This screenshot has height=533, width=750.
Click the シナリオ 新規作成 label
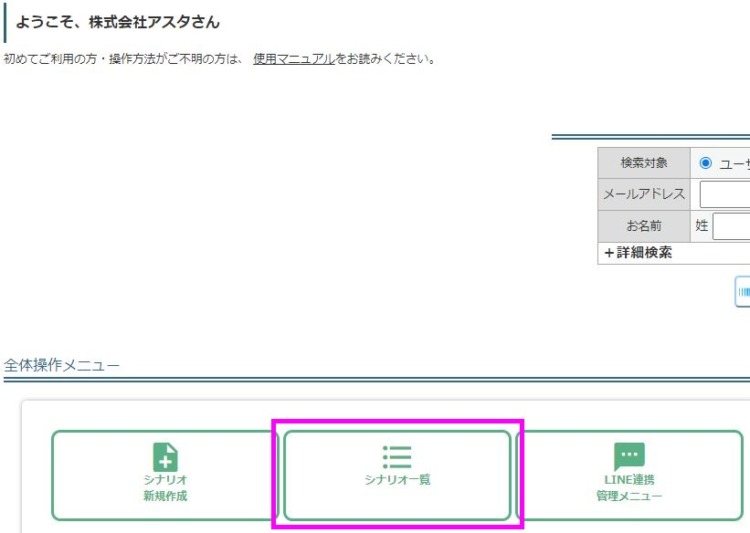pyautogui.click(x=165, y=488)
